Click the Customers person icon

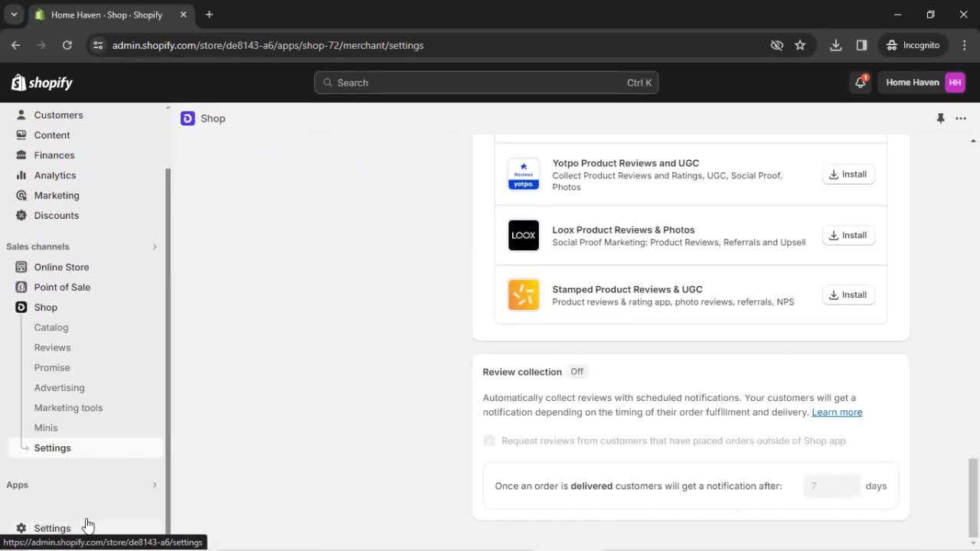[21, 115]
